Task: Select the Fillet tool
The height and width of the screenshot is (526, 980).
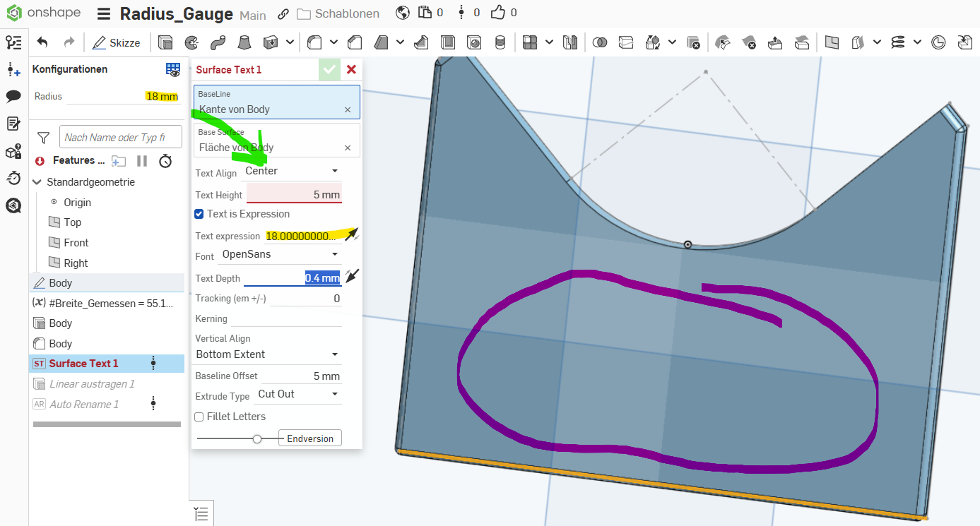Action: (x=315, y=42)
